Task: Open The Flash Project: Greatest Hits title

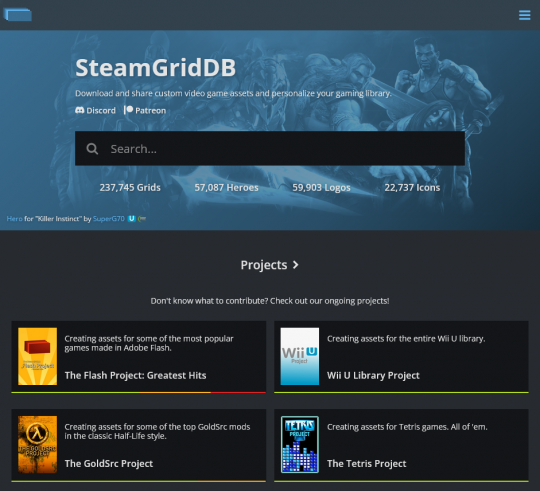Action: click(x=135, y=375)
